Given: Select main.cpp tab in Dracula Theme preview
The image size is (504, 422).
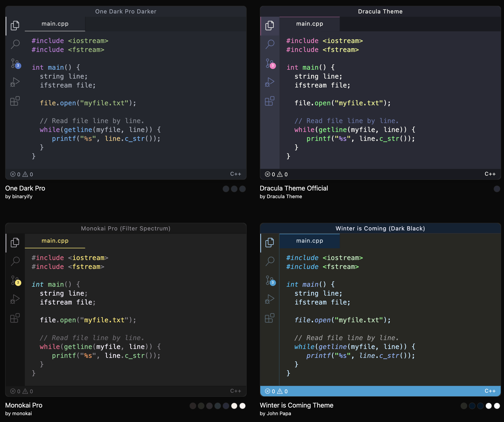Looking at the screenshot, I should coord(310,24).
